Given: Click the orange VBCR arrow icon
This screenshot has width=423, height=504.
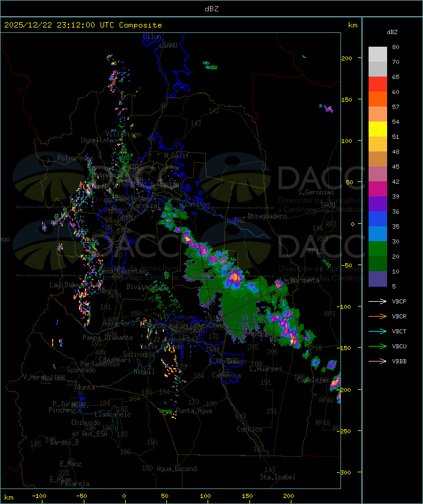Looking at the screenshot, I should 378,316.
